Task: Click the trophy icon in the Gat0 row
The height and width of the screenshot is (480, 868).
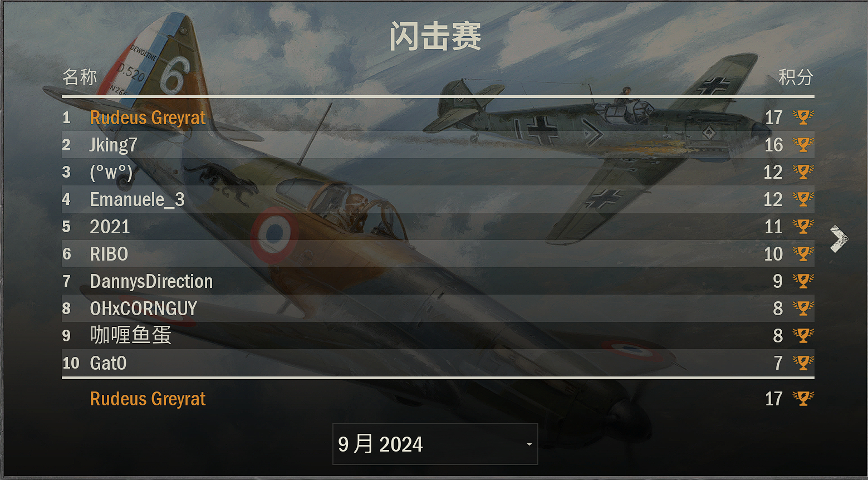Action: pyautogui.click(x=803, y=363)
